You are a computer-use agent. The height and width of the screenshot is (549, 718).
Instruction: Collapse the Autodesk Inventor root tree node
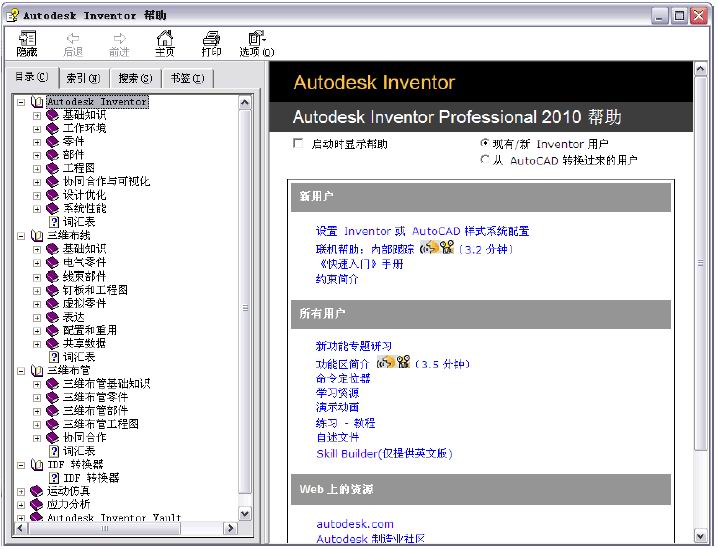(21, 102)
